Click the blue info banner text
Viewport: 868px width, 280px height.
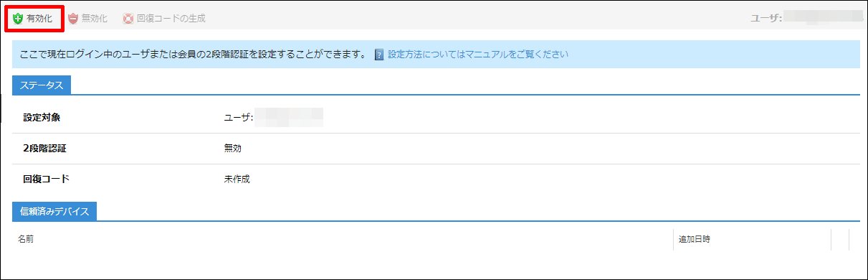[194, 54]
